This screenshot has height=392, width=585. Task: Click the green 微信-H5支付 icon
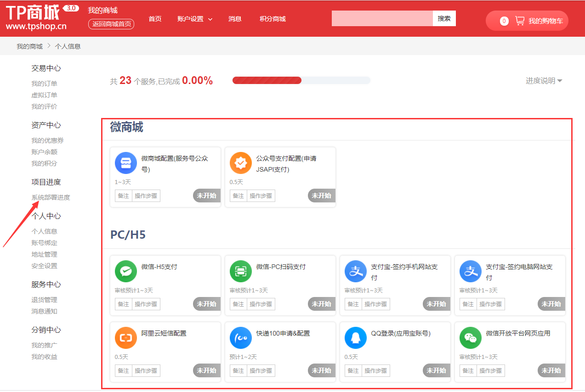[x=126, y=271]
